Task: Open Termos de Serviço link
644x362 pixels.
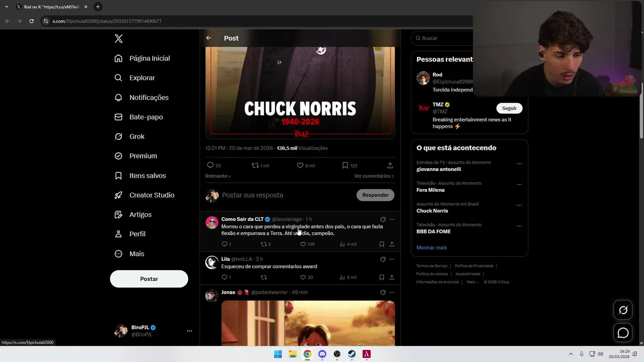Action: pos(432,266)
